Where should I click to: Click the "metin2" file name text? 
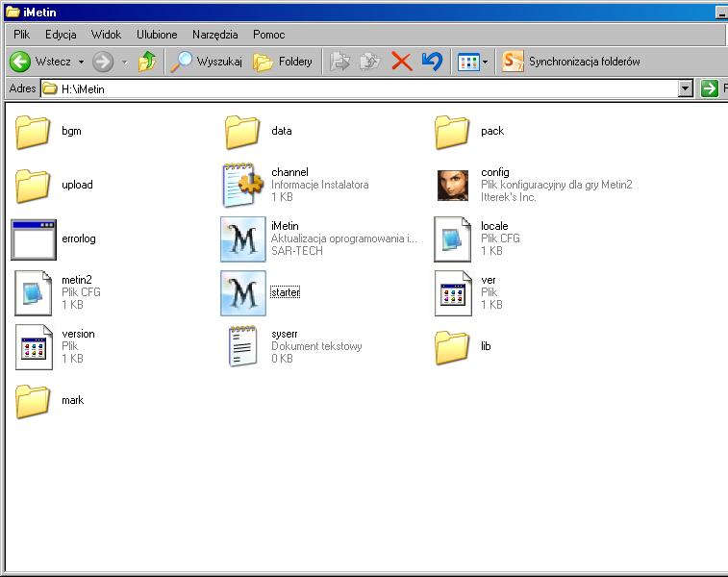click(x=77, y=280)
